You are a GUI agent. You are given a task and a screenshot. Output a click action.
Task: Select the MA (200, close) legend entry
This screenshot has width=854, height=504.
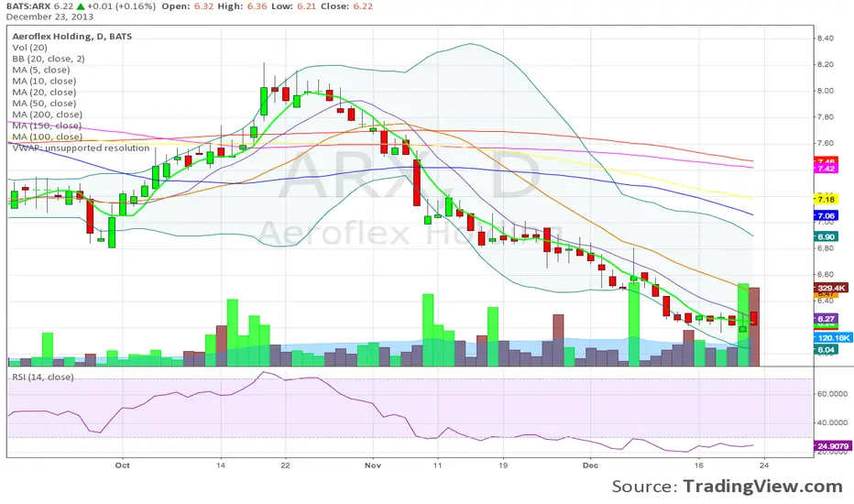[x=48, y=115]
